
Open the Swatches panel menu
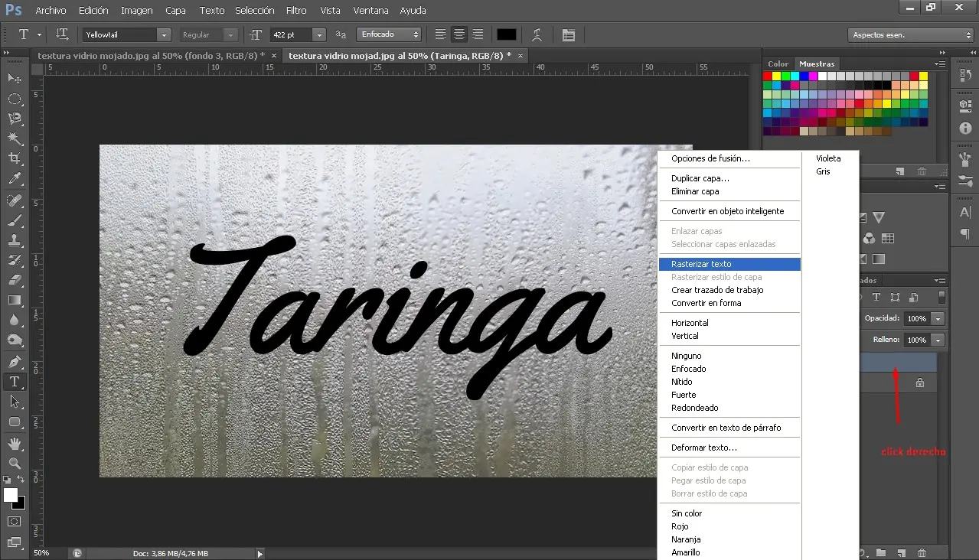point(939,64)
